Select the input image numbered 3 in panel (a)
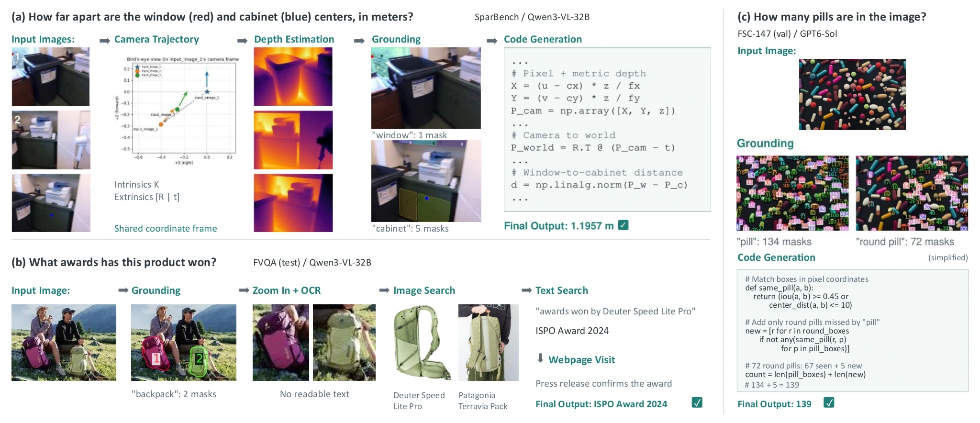This screenshot has height=423, width=980. point(51,203)
